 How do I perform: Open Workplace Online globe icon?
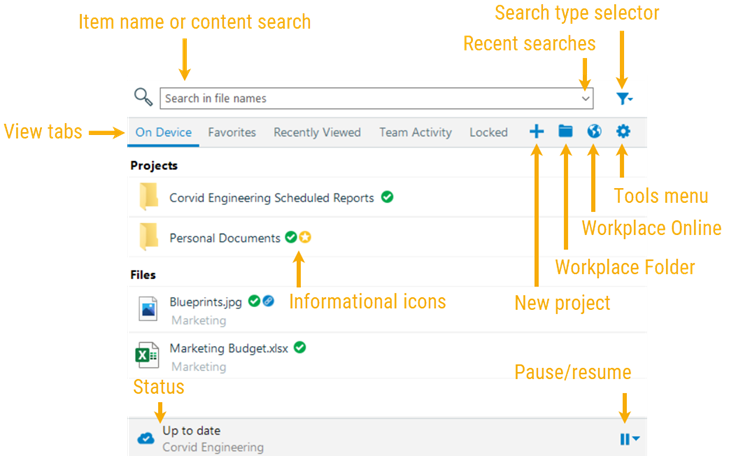point(593,131)
